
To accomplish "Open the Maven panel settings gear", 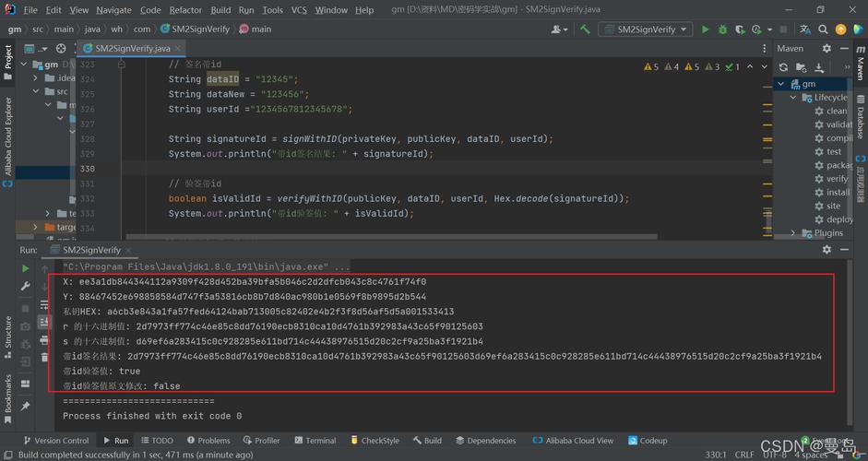I will [x=826, y=48].
